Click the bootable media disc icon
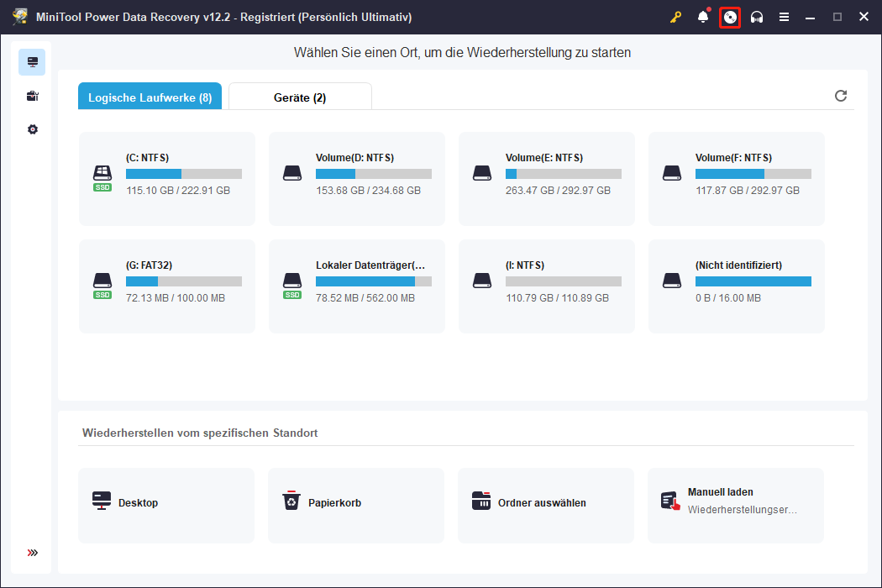882x588 pixels. 730,18
